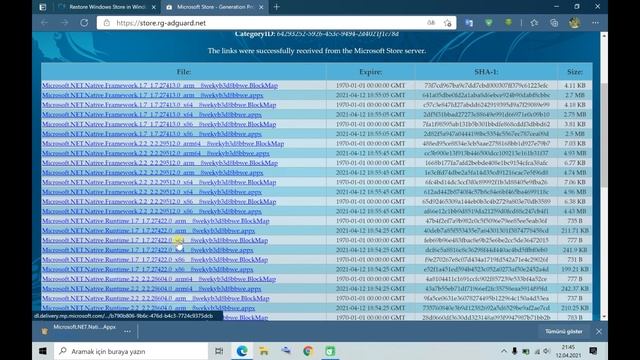The width and height of the screenshot is (640, 360).
Task: Click 'Tümünü göster' to show all downloads
Action: (x=564, y=331)
